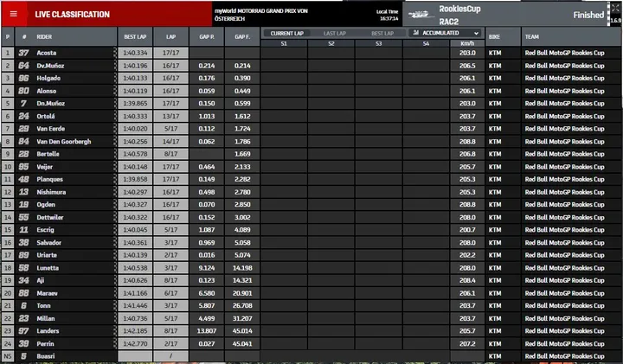Select rider Millan

[x=46, y=318]
